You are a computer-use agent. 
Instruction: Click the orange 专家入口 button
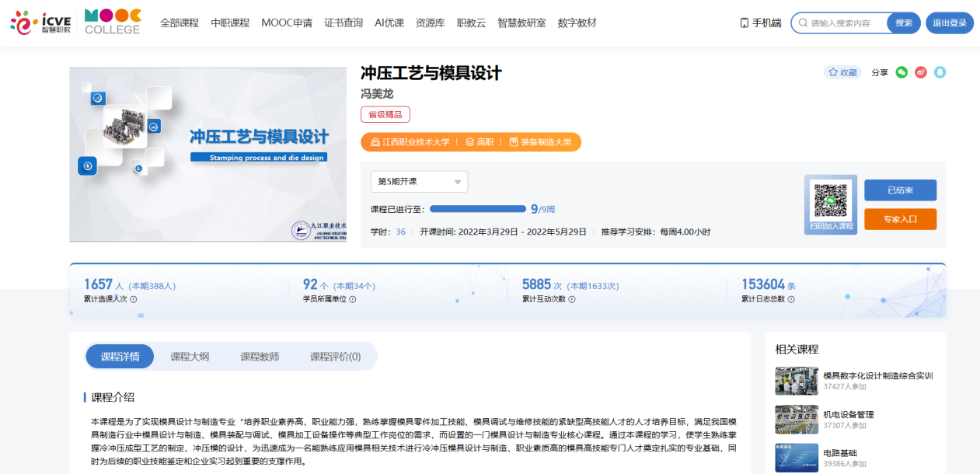click(900, 219)
